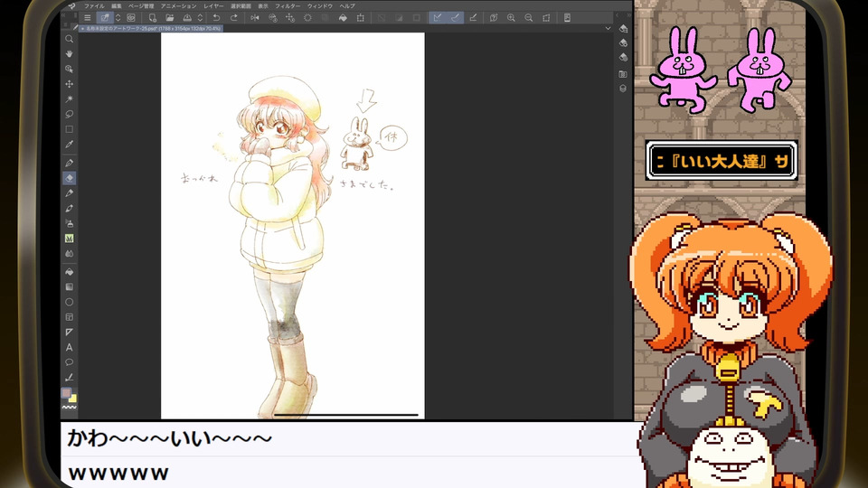Select the Move layer tool
The image size is (868, 488).
click(x=70, y=84)
